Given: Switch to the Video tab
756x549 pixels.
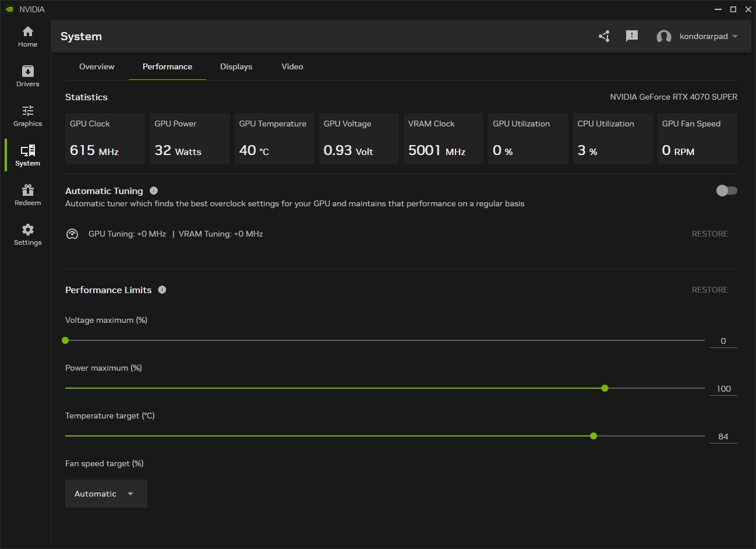Looking at the screenshot, I should coord(292,66).
